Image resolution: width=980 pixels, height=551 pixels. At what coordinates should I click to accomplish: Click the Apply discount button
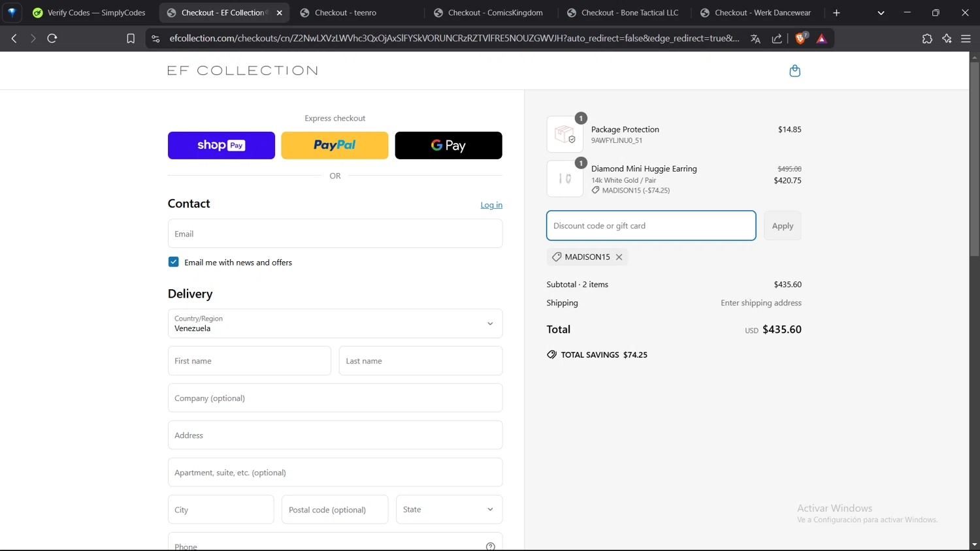tap(782, 225)
